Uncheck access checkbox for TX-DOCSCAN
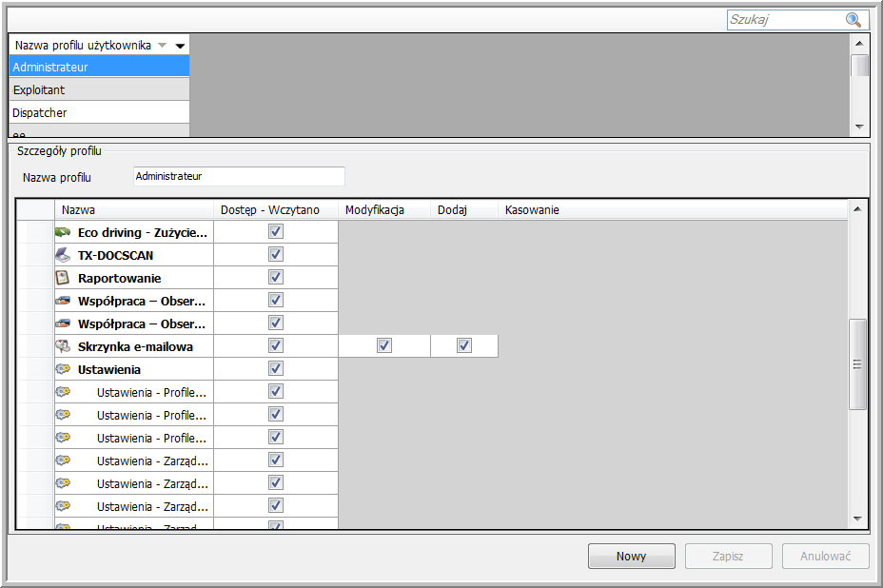Screen dimensions: 883x588 (276, 254)
